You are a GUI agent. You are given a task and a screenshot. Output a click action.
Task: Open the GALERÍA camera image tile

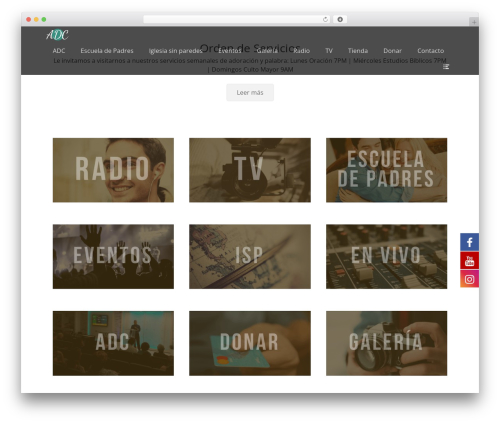click(x=386, y=343)
